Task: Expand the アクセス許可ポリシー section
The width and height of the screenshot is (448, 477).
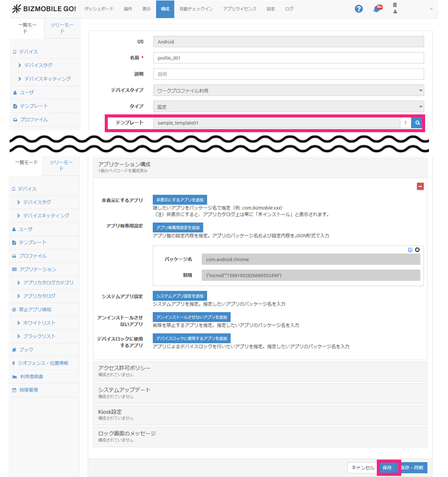Action: click(259, 371)
